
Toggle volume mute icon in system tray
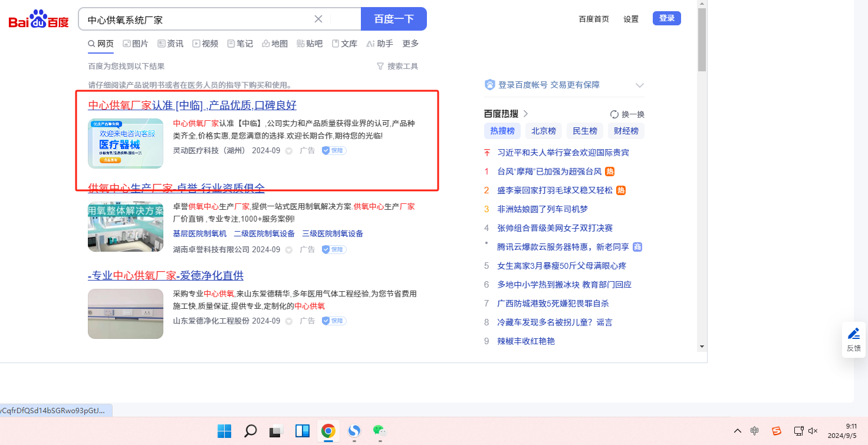pyautogui.click(x=813, y=431)
